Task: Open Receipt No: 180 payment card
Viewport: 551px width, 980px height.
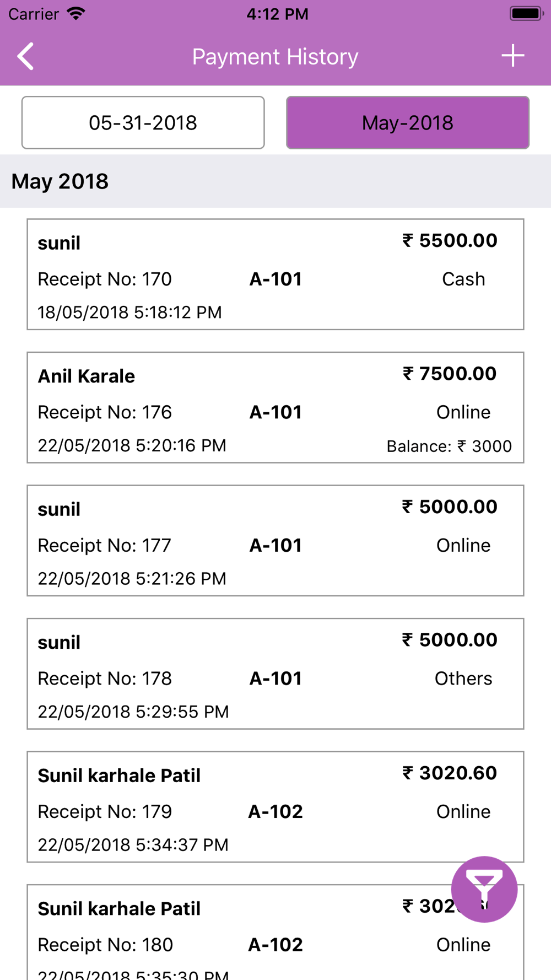Action: [275, 932]
